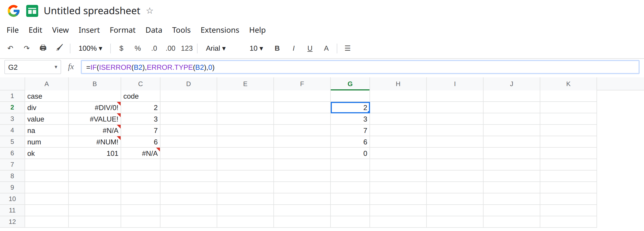Toggle italic formatting
The image size is (644, 231).
tap(293, 48)
